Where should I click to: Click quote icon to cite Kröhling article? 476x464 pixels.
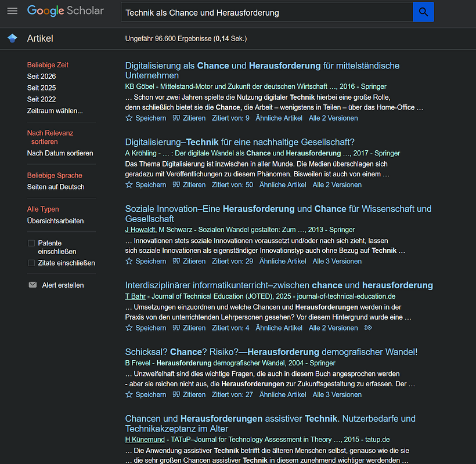[x=176, y=184]
